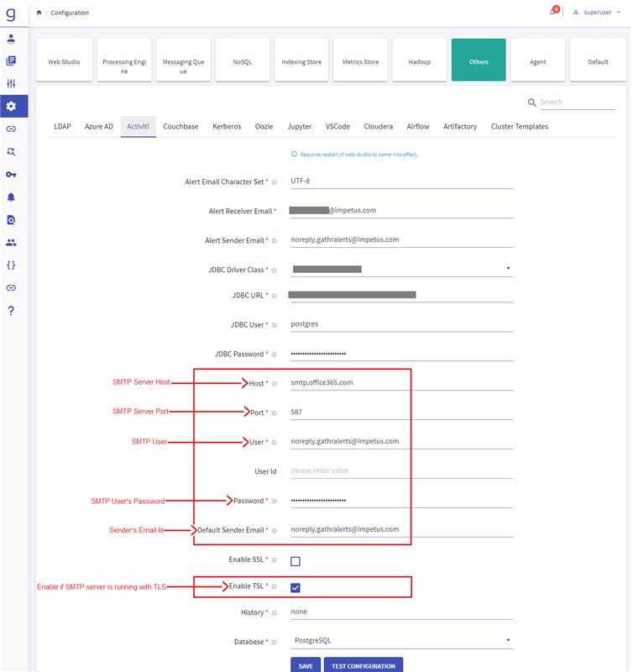The image size is (633, 672).
Task: Open the user group sidebar icon
Action: [11, 243]
